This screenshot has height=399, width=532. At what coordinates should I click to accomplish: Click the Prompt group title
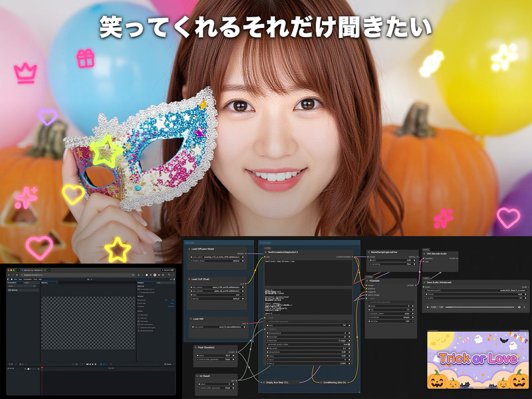click(x=265, y=243)
